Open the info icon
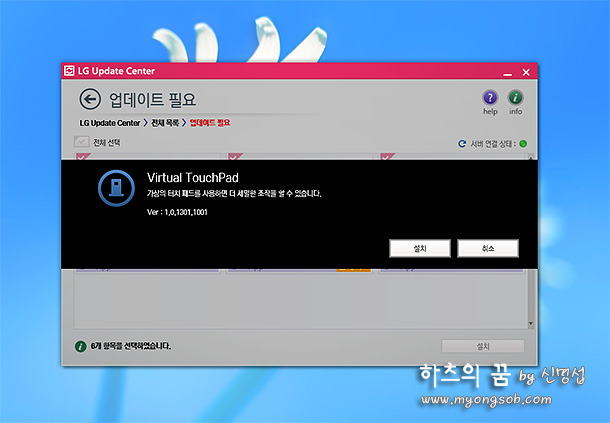 [515, 98]
